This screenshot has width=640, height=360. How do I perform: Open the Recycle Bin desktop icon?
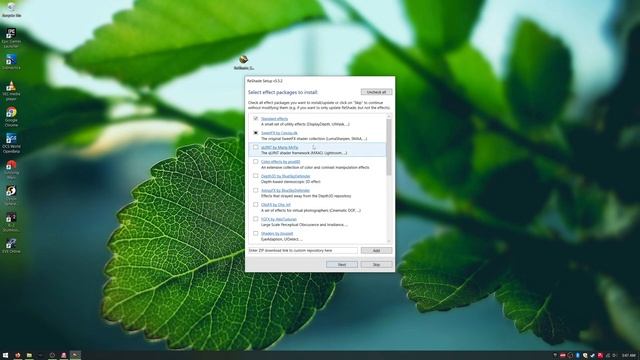coord(11,10)
